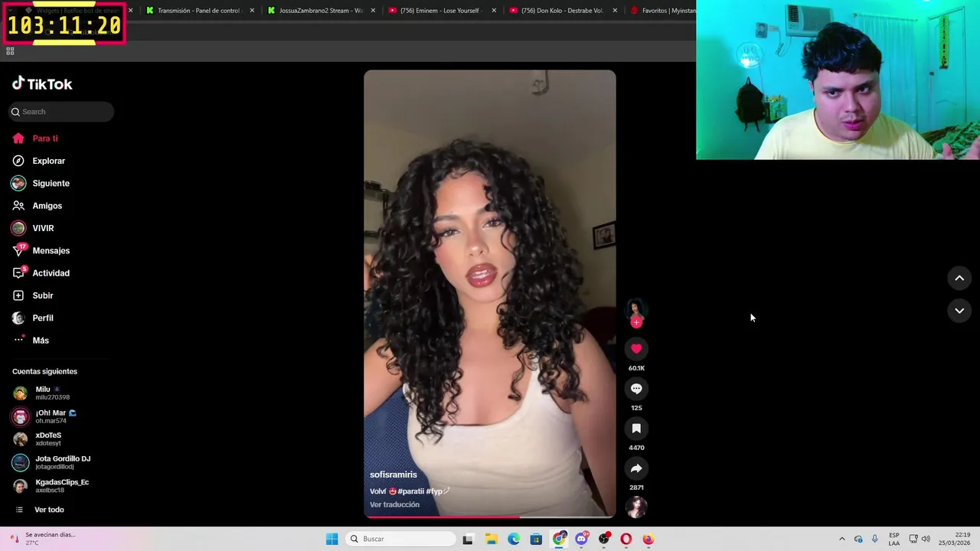Viewport: 980px width, 551px height.
Task: Click the creator avatar beside the video
Action: pos(635,308)
